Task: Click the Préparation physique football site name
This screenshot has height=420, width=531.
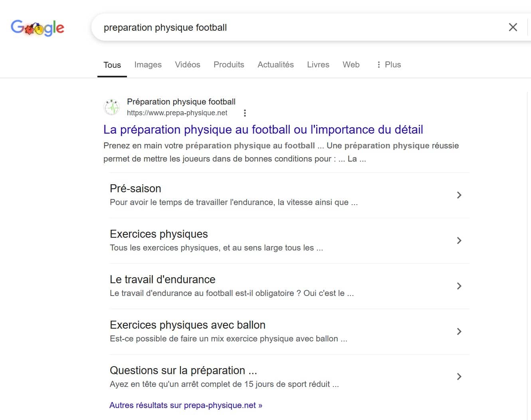Action: pyautogui.click(x=181, y=102)
